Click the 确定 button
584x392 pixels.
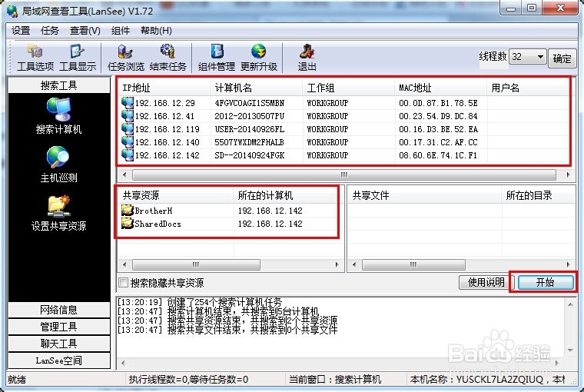tap(562, 58)
